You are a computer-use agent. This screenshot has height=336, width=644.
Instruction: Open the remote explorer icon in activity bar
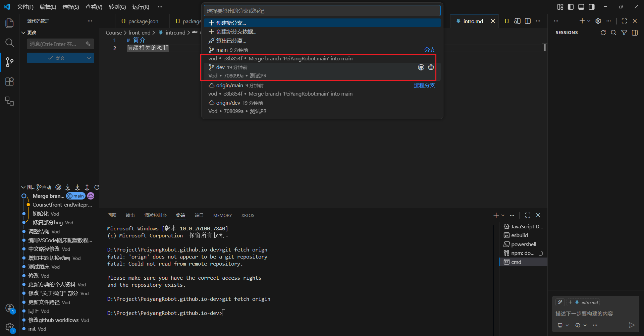tap(10, 101)
